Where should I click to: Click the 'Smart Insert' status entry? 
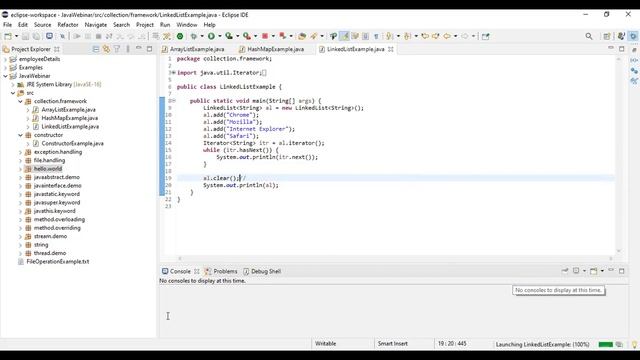393,344
